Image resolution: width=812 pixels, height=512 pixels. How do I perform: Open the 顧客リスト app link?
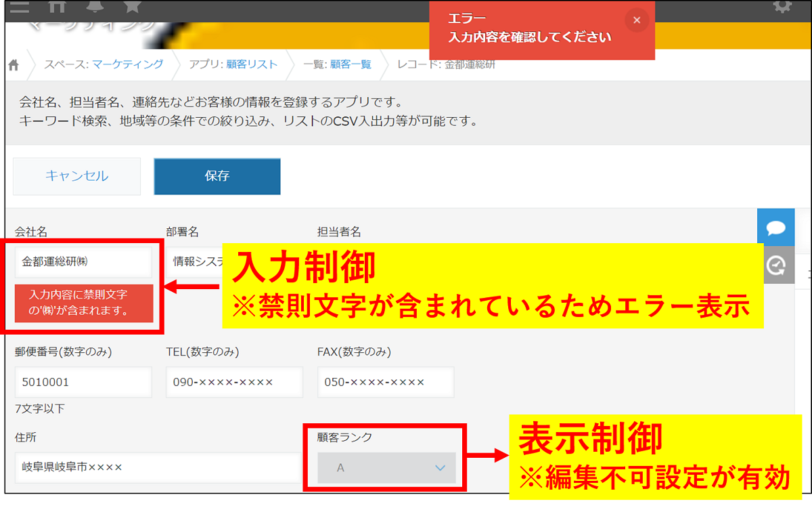252,64
